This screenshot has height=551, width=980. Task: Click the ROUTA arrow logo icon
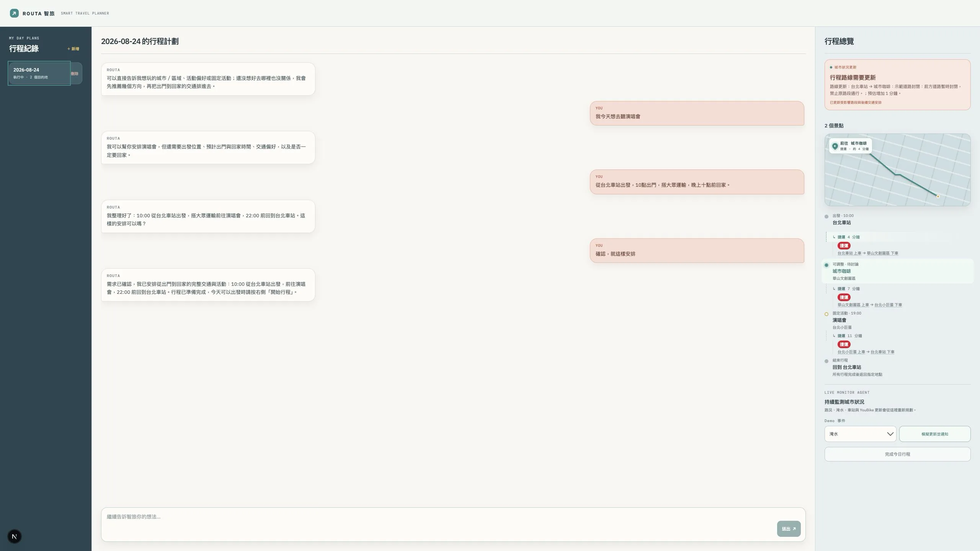coord(14,13)
